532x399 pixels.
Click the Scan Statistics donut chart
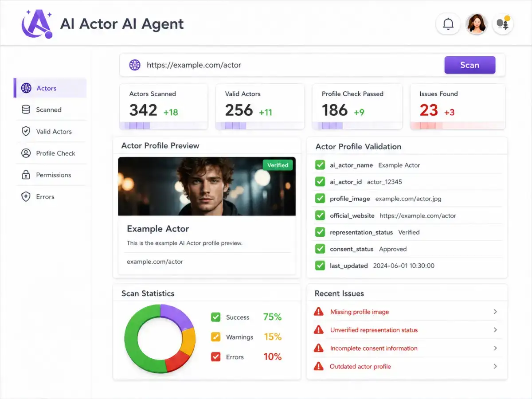(160, 338)
